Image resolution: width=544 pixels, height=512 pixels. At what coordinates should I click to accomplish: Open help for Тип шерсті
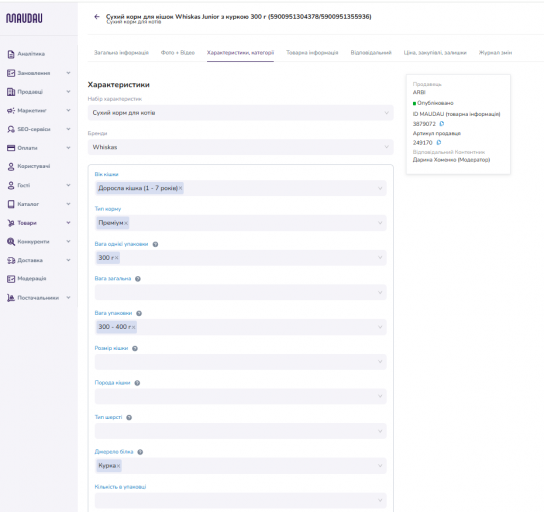pyautogui.click(x=129, y=417)
